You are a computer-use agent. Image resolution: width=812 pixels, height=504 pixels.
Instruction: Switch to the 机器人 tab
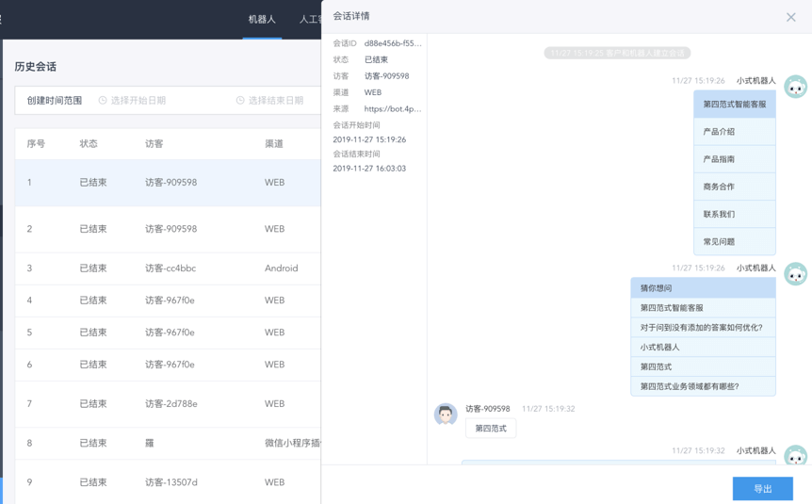tap(262, 20)
